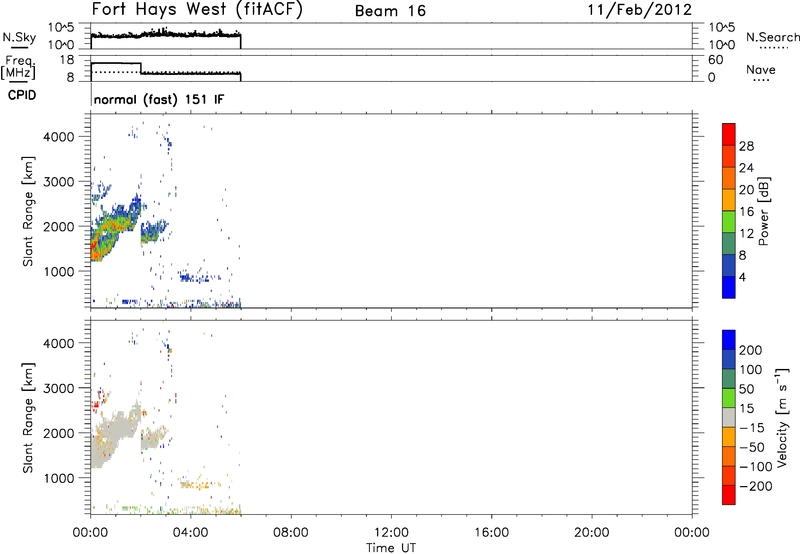Click the 'N.Sky' legend label

point(19,37)
